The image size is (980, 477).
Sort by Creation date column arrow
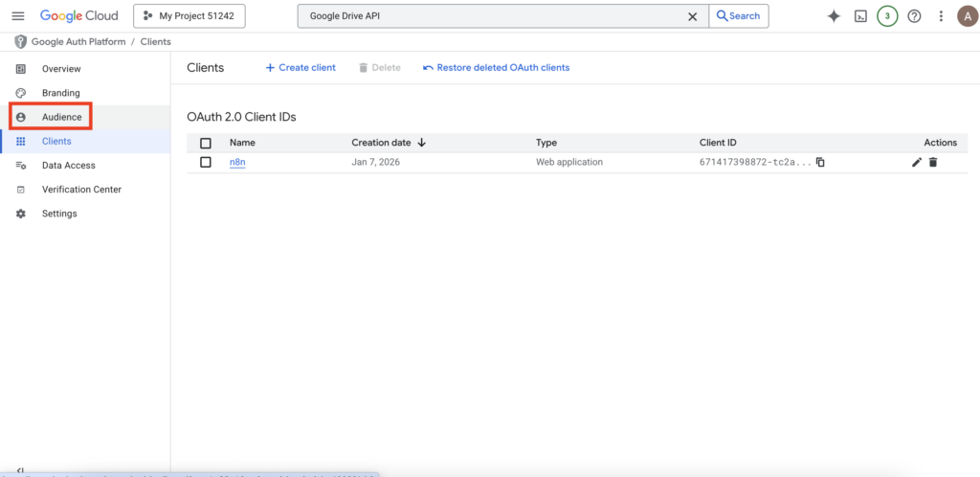click(x=422, y=143)
